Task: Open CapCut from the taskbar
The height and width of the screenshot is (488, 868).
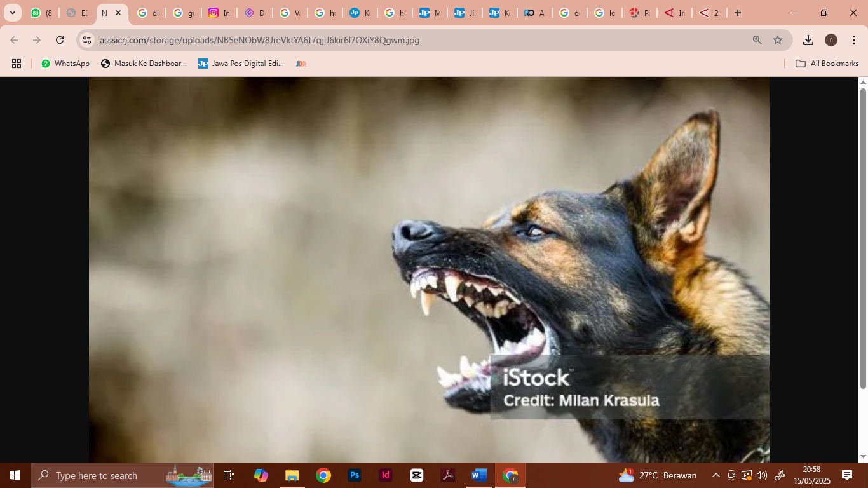Action: coord(417,475)
